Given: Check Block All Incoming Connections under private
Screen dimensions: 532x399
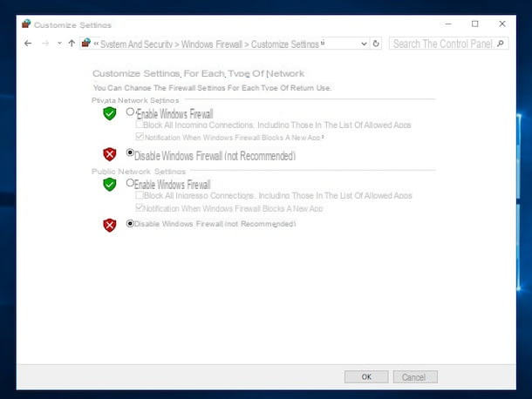Looking at the screenshot, I should [140, 124].
